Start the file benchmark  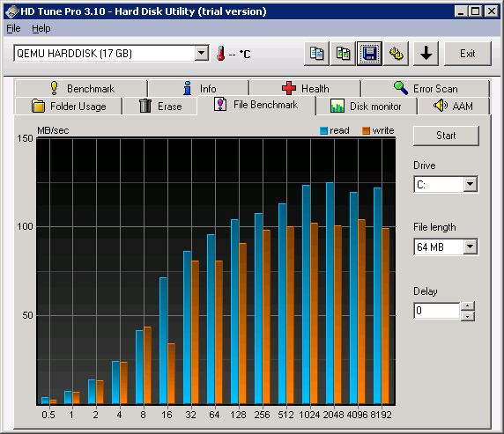tap(446, 136)
